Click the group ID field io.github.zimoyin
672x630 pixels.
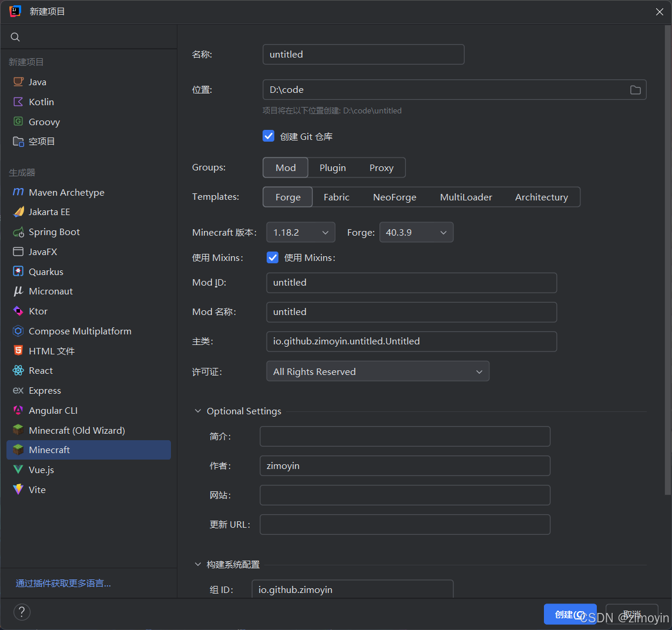click(352, 589)
